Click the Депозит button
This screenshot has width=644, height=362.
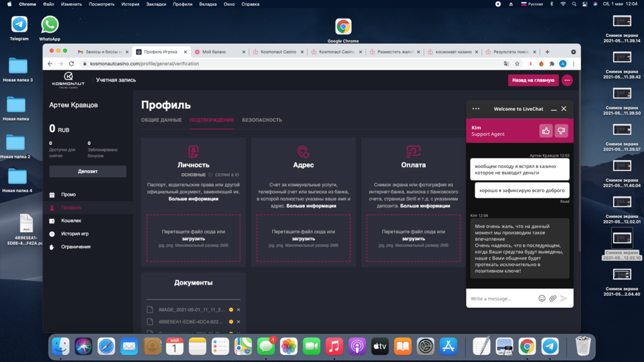point(88,171)
